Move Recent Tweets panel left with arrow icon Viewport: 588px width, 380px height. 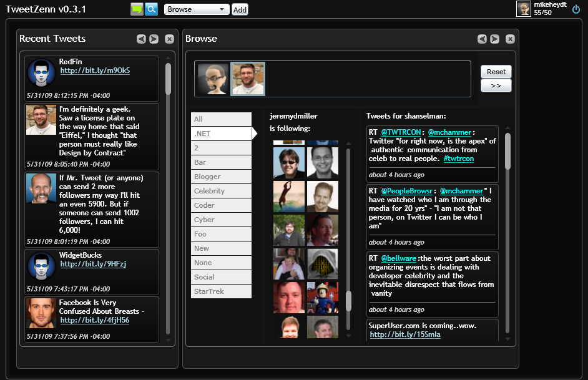pos(141,39)
